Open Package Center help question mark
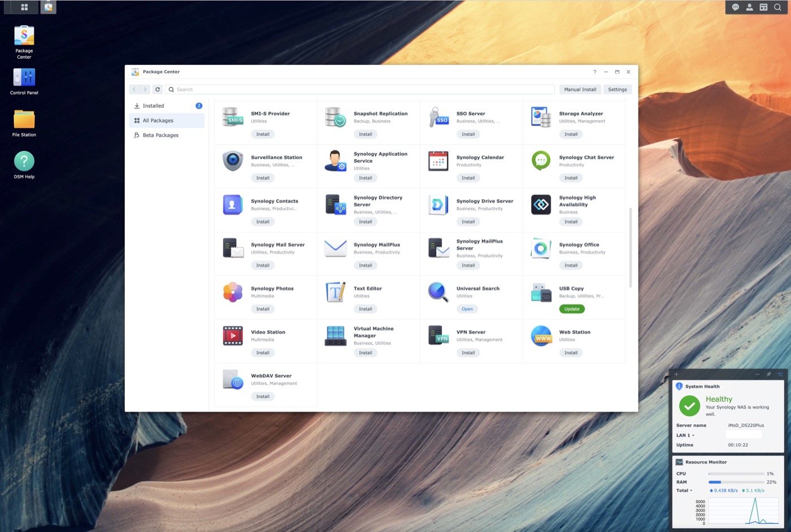 tap(594, 72)
